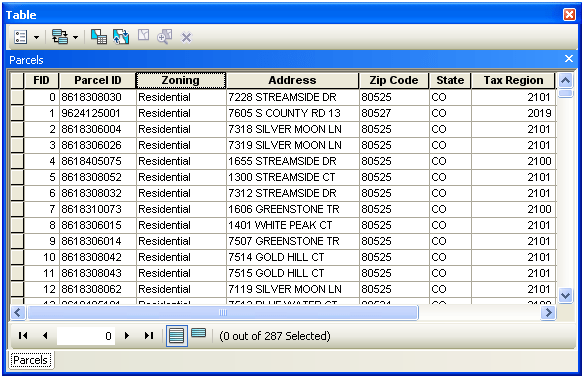Click the Zoning column header
This screenshot has height=378, width=584.
pos(181,80)
